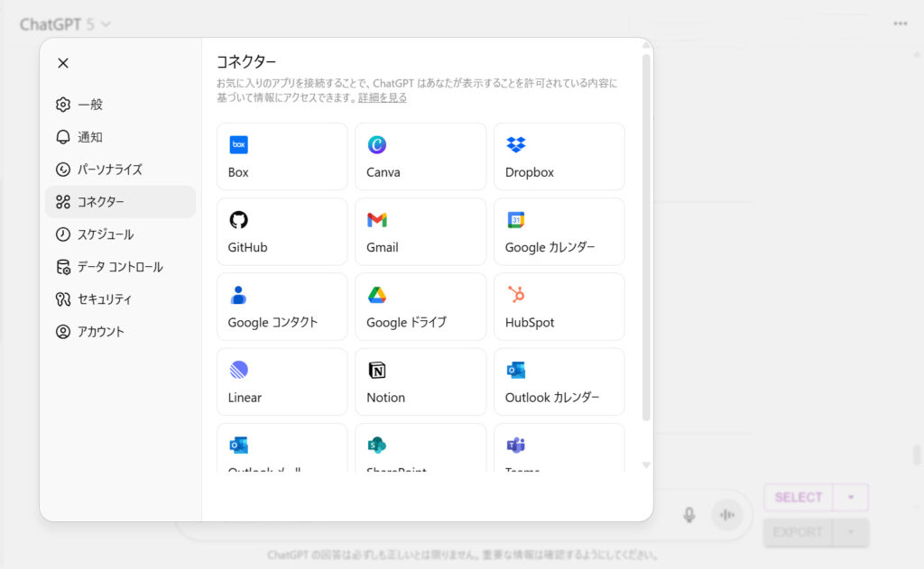Click the dialog's vertical scrollbar thumb
This screenshot has width=924, height=569.
pyautogui.click(x=646, y=237)
